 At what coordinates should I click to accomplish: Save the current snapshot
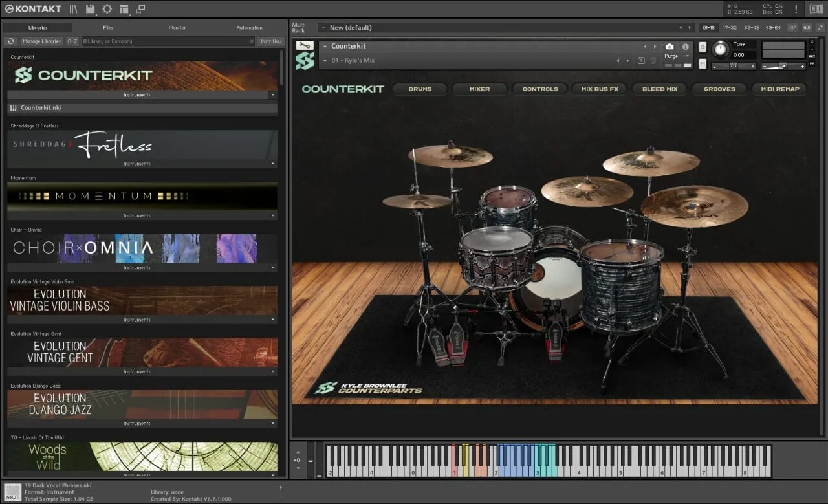(641, 61)
